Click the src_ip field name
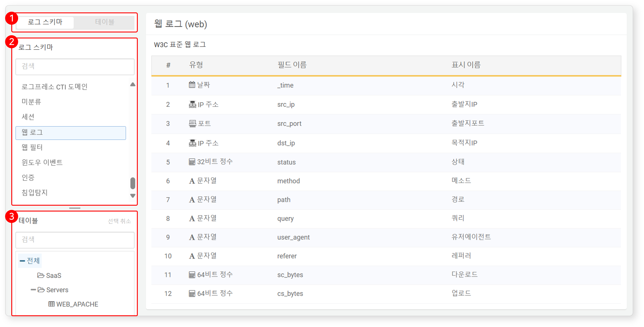 tap(286, 104)
